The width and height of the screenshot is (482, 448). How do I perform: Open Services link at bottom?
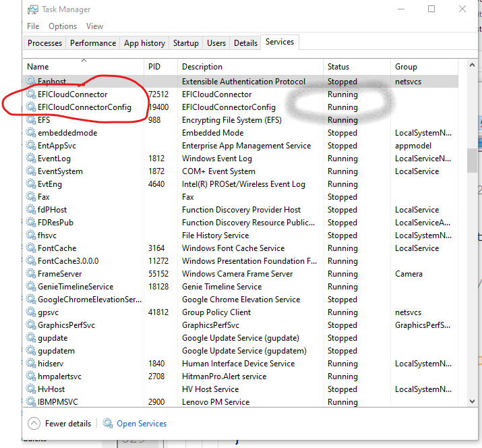click(142, 424)
